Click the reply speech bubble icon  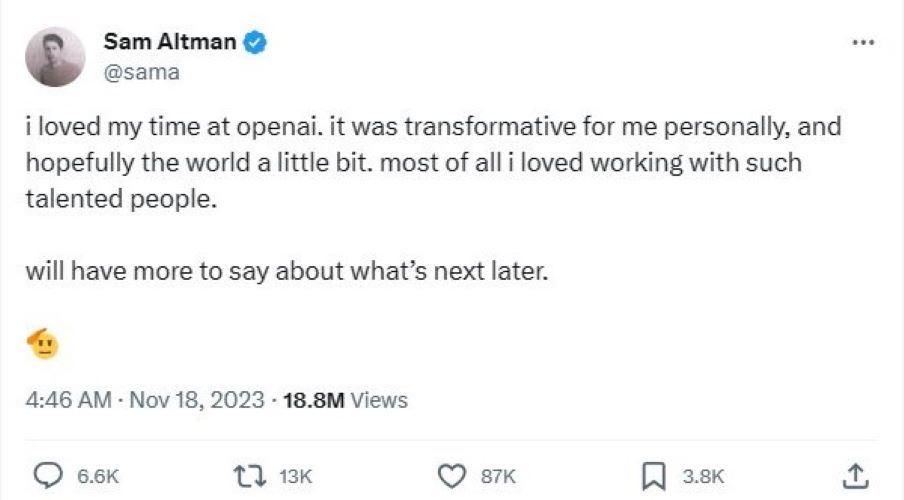pos(48,476)
